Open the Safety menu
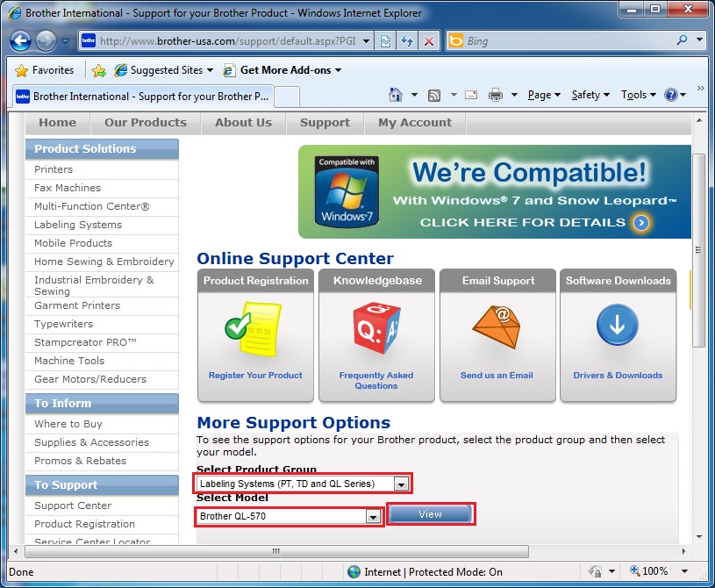This screenshot has height=588, width=715. click(590, 95)
